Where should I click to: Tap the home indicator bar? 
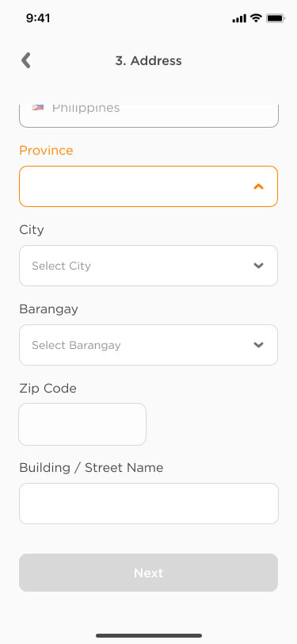tap(149, 635)
